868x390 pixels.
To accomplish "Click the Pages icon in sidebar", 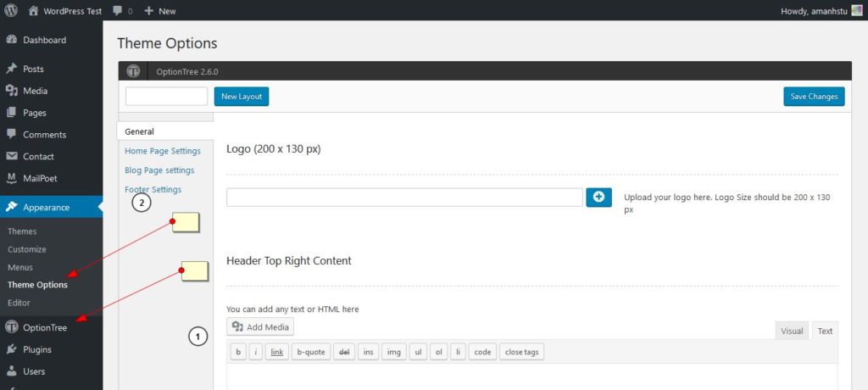I will pos(12,113).
